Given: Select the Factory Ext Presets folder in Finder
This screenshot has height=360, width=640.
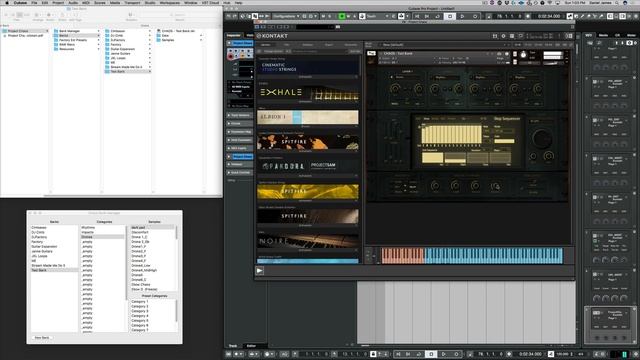Looking at the screenshot, I should pyautogui.click(x=73, y=40).
